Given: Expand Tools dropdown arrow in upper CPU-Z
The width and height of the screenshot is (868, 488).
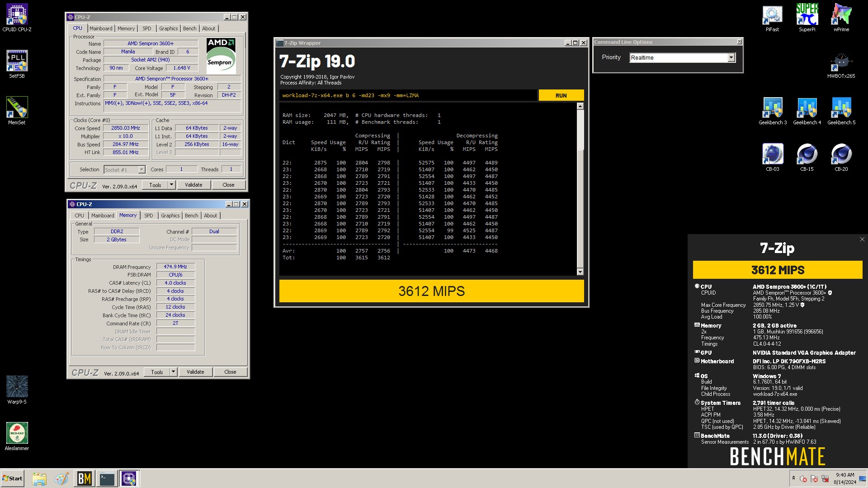Looking at the screenshot, I should tap(171, 185).
